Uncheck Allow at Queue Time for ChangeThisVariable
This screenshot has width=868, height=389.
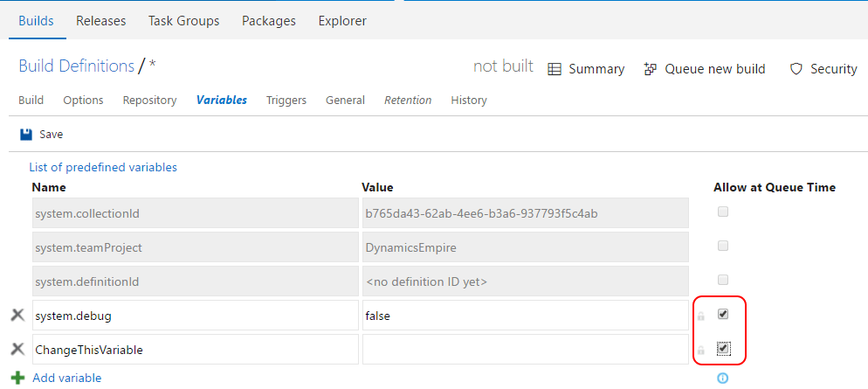[723, 349]
